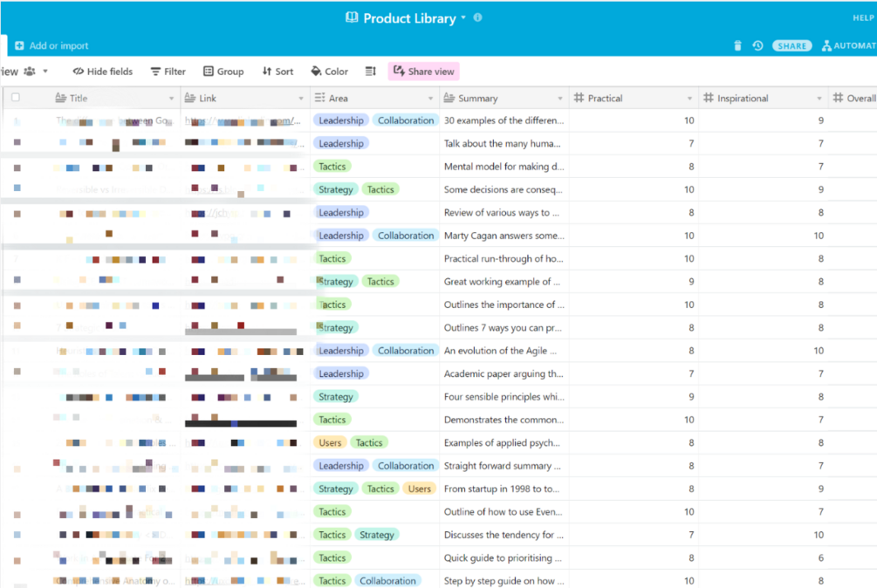Select summary 'Great working example of ...'
This screenshot has width=877, height=588.
502,282
